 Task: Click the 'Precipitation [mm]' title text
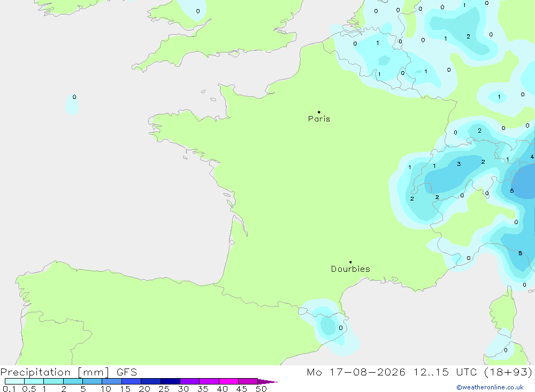click(55, 372)
